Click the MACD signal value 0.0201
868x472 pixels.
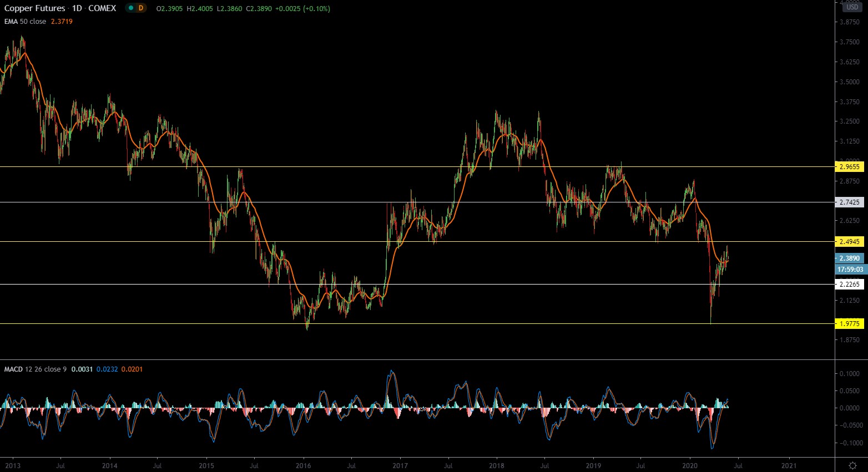pos(132,369)
